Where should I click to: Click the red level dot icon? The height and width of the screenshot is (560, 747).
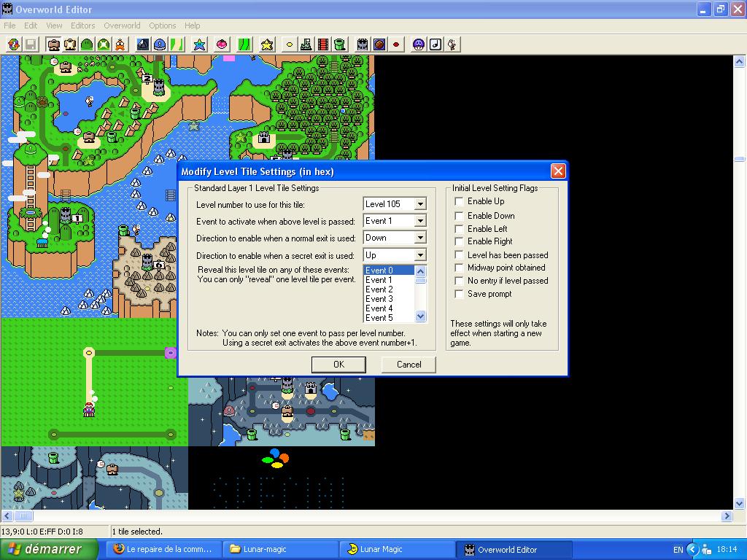pyautogui.click(x=396, y=44)
